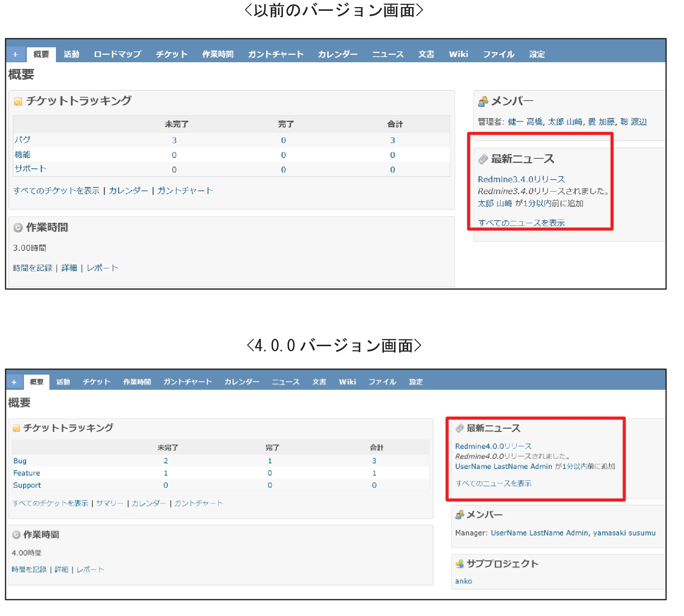Viewport: 684px width, 616px height.
Task: Open レポート link in previous version
Action: pyautogui.click(x=102, y=268)
